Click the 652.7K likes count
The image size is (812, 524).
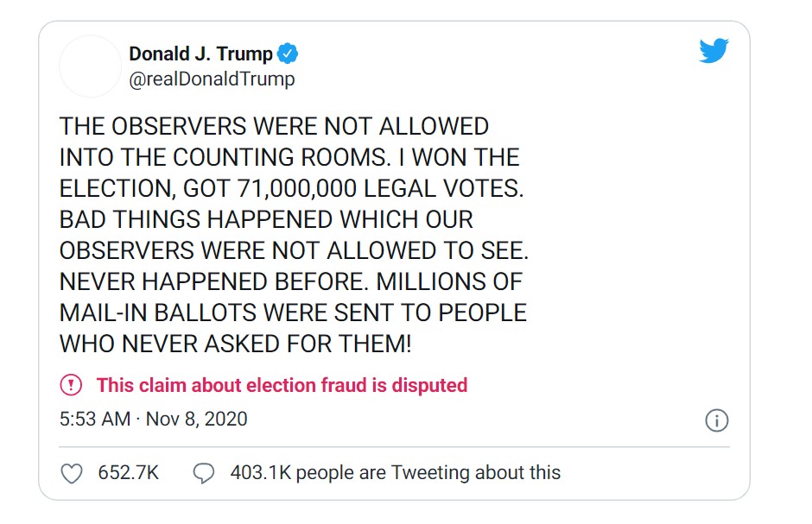[x=128, y=473]
